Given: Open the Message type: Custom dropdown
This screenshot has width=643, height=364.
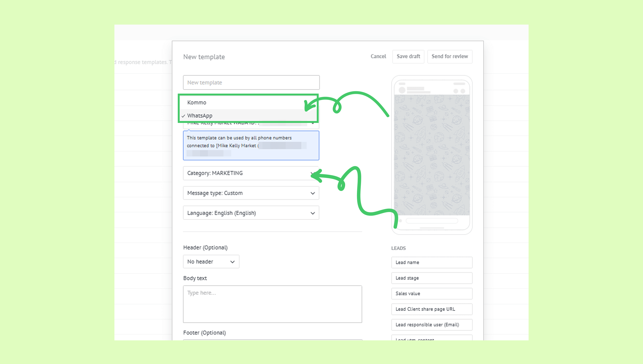Looking at the screenshot, I should click(x=251, y=193).
